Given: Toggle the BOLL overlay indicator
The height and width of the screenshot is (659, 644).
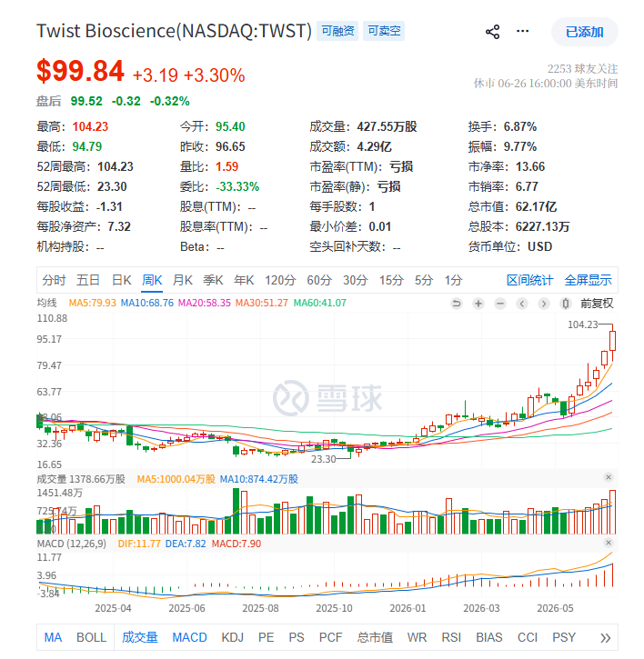Looking at the screenshot, I should (x=91, y=637).
